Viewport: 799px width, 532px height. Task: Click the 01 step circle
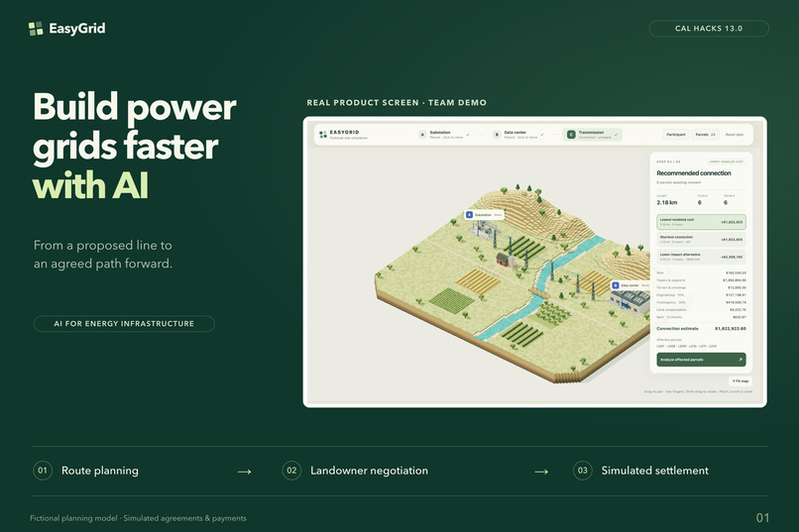[x=43, y=471]
